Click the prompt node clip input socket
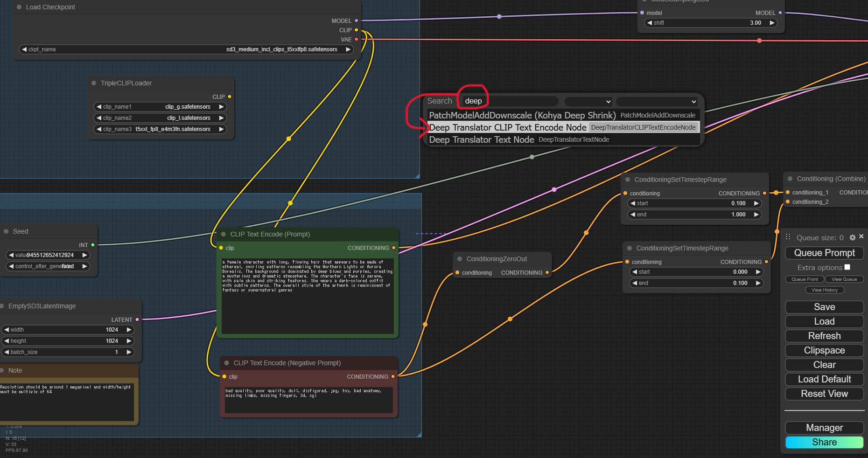Viewport: 868px width, 458px height. pyautogui.click(x=221, y=248)
